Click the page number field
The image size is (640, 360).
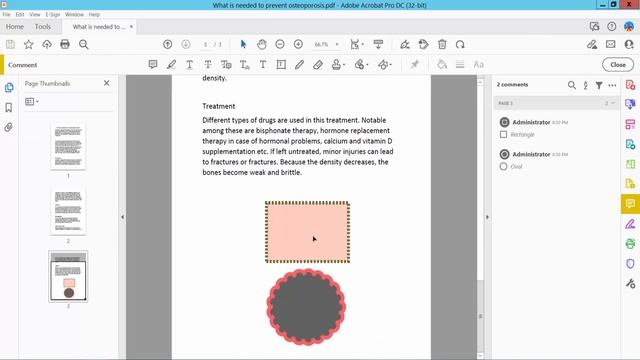[206, 44]
